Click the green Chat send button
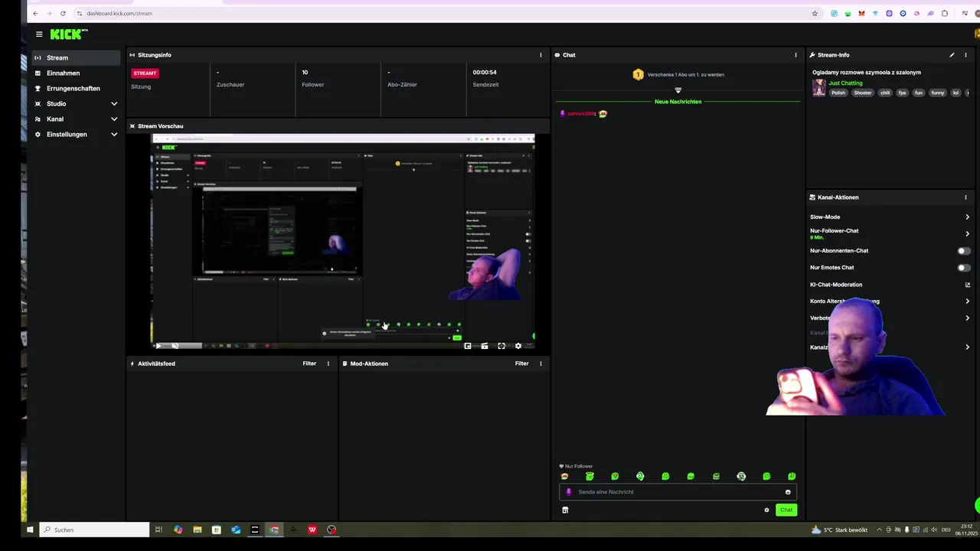Screen dimensions: 980x551 pos(786,510)
